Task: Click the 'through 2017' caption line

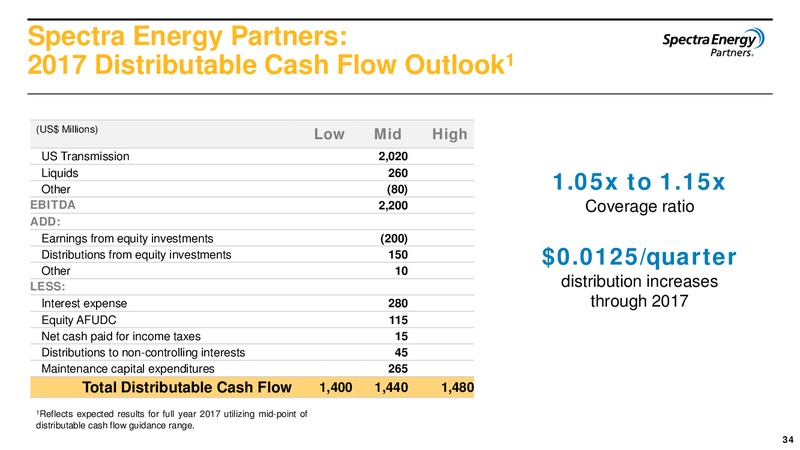Action: [x=639, y=301]
